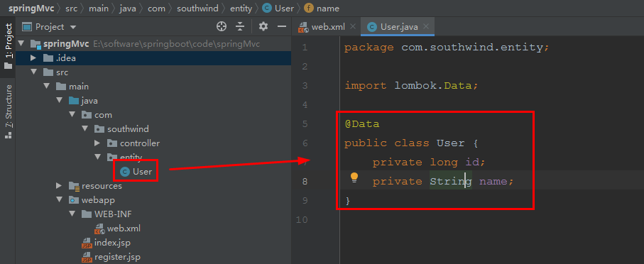Expand the resources folder
The image size is (644, 264).
pyautogui.click(x=60, y=186)
